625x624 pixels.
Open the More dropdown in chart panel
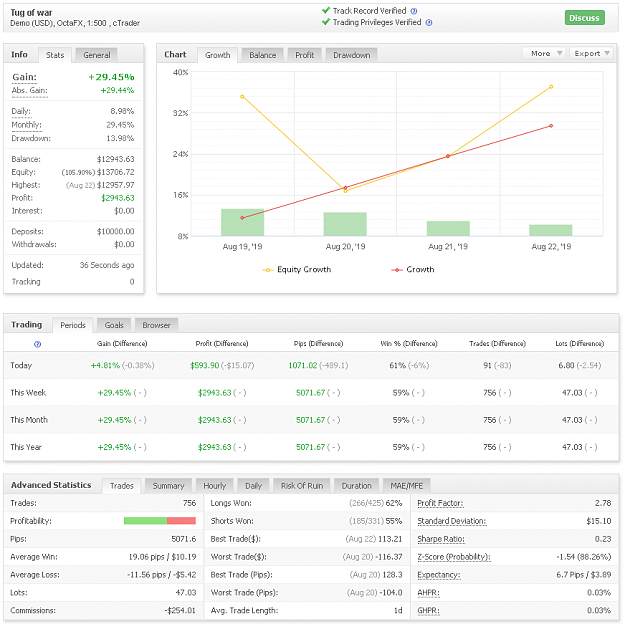click(x=544, y=53)
